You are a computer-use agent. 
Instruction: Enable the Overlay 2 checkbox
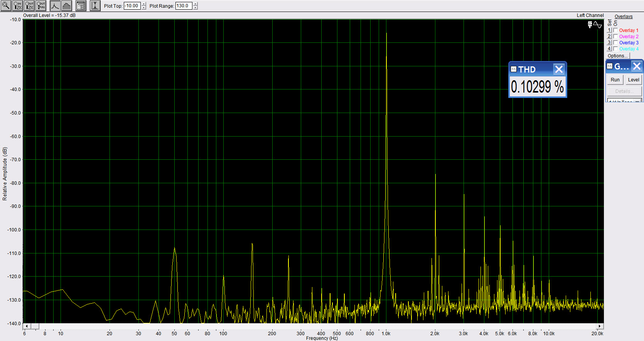615,37
